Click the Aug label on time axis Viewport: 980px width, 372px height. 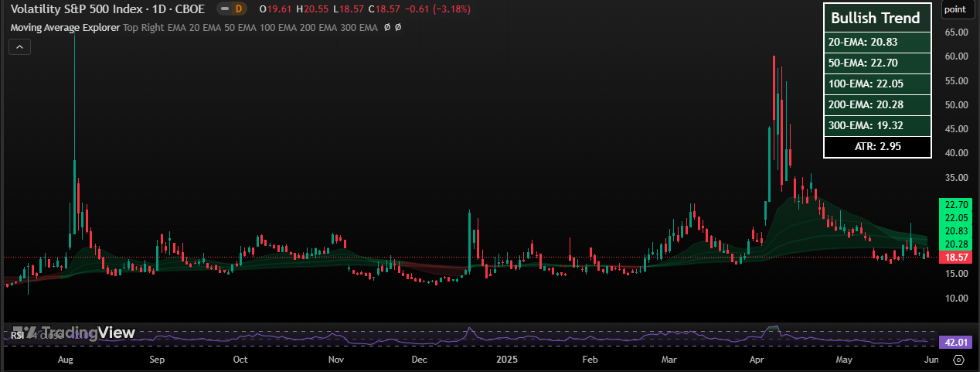tap(66, 360)
